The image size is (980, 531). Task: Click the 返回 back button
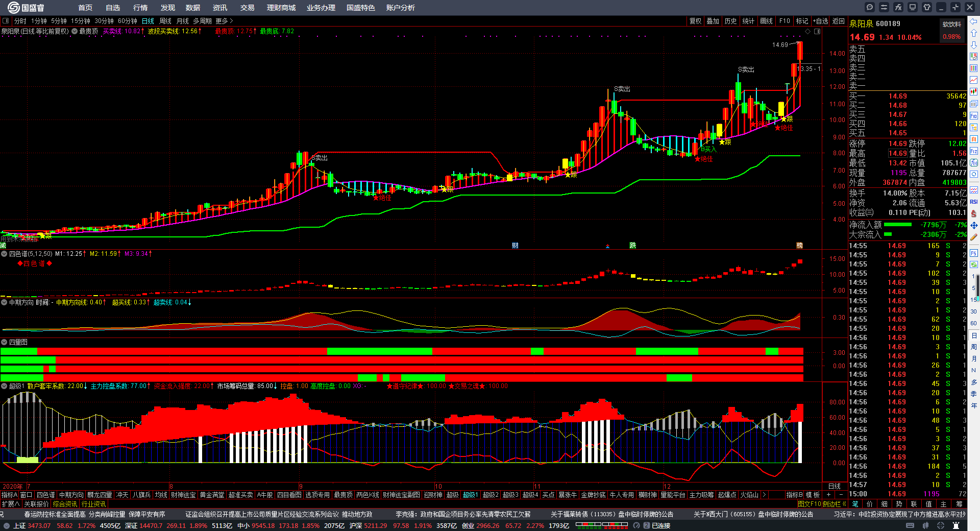coord(839,21)
